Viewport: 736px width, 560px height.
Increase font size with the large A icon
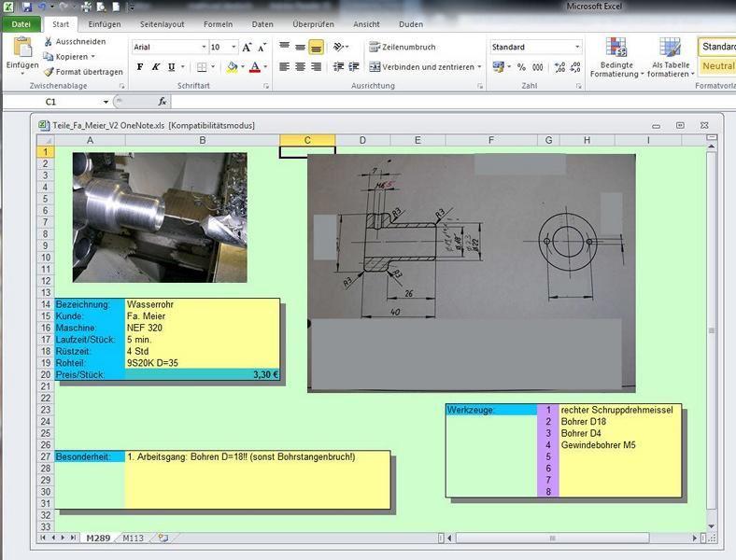[x=247, y=47]
